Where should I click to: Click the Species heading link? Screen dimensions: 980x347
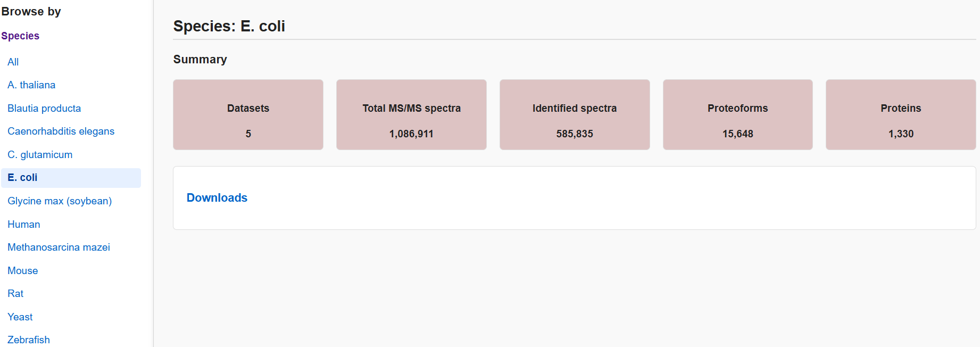[20, 36]
